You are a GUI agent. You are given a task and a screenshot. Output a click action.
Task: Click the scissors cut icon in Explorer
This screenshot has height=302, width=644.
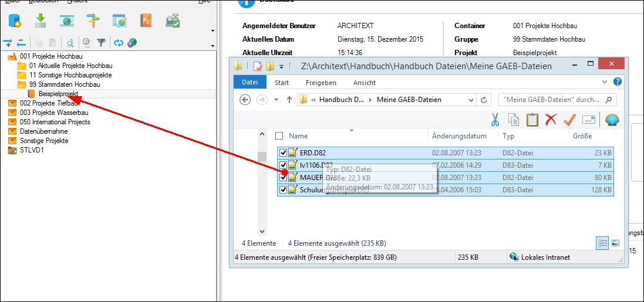(x=495, y=120)
